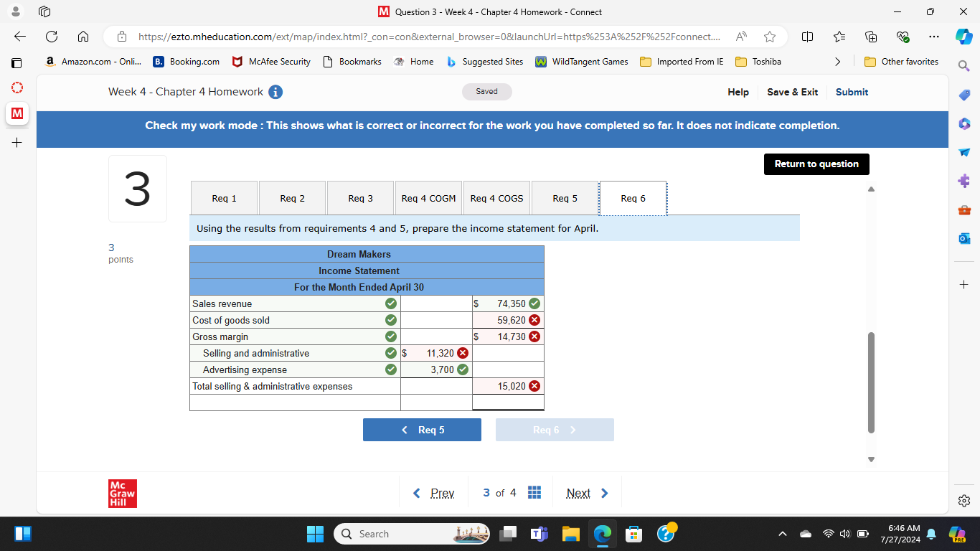Screen dimensions: 980x551
Task: Expand the Toshiba favorites folder
Action: (758, 62)
